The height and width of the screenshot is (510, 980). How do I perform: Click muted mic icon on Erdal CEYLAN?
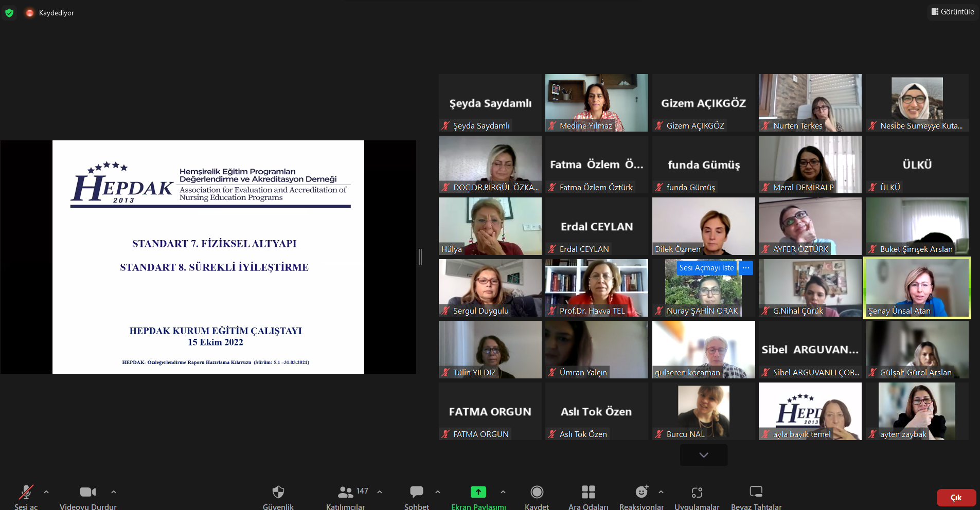pyautogui.click(x=553, y=249)
